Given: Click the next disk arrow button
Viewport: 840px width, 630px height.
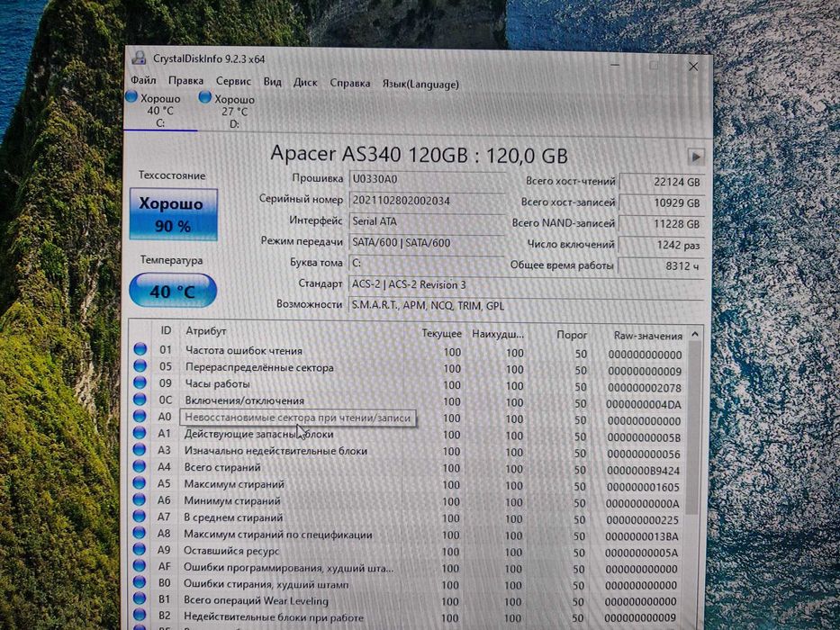Looking at the screenshot, I should click(695, 157).
